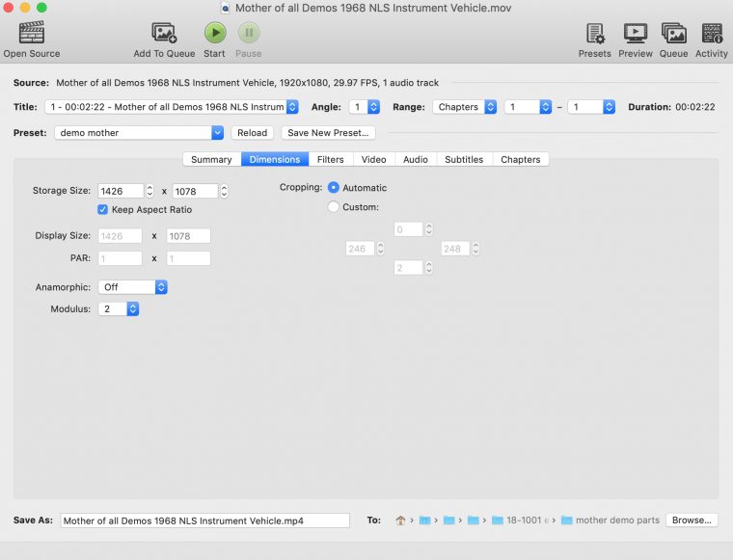Open the Audio tab

pyautogui.click(x=416, y=159)
